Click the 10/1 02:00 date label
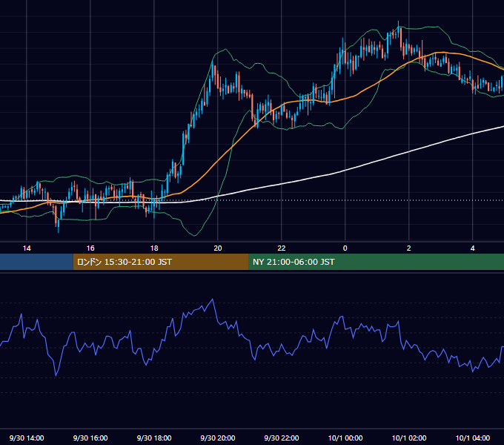This screenshot has height=445, width=504. [x=409, y=438]
